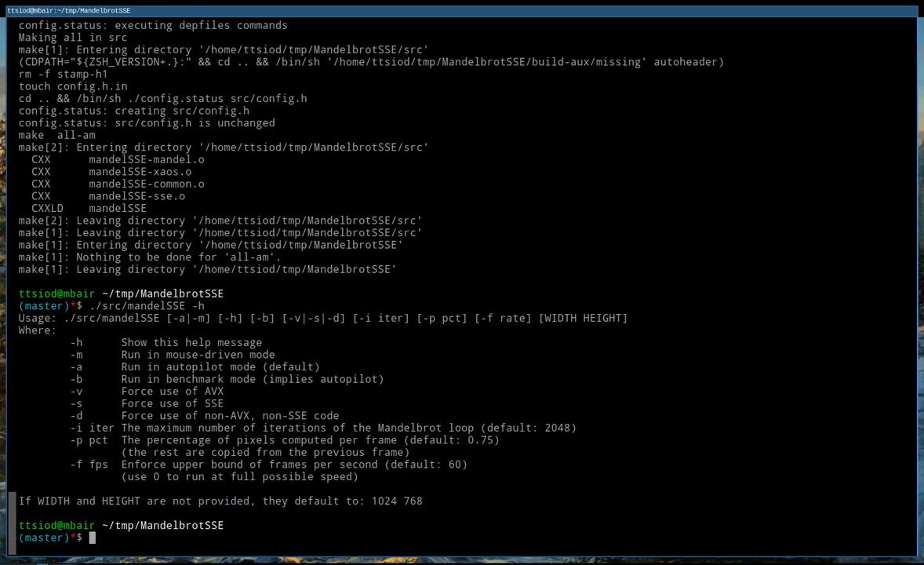Viewport: 924px width, 565px height.
Task: Click the '(master)' branch label on last prompt
Action: click(44, 538)
